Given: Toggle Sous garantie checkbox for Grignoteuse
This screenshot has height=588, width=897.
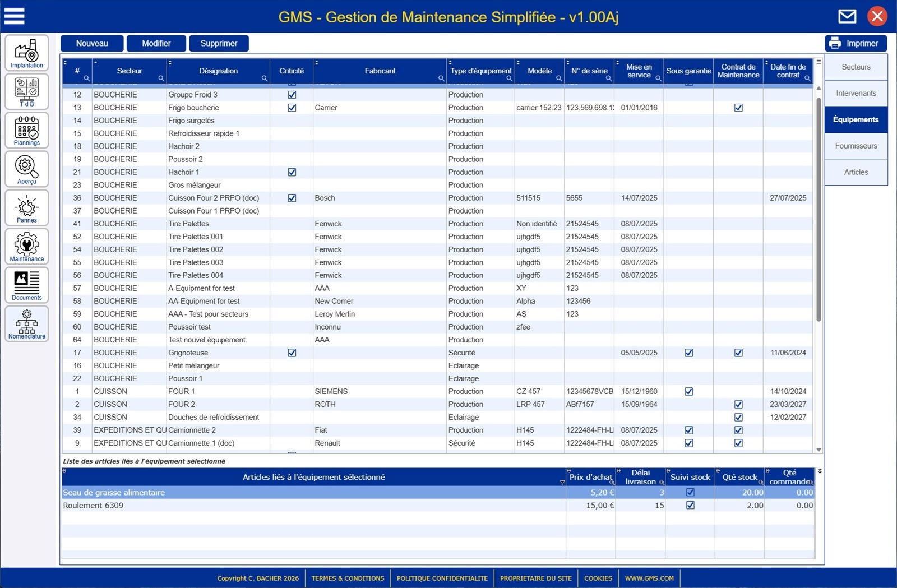Looking at the screenshot, I should point(689,353).
